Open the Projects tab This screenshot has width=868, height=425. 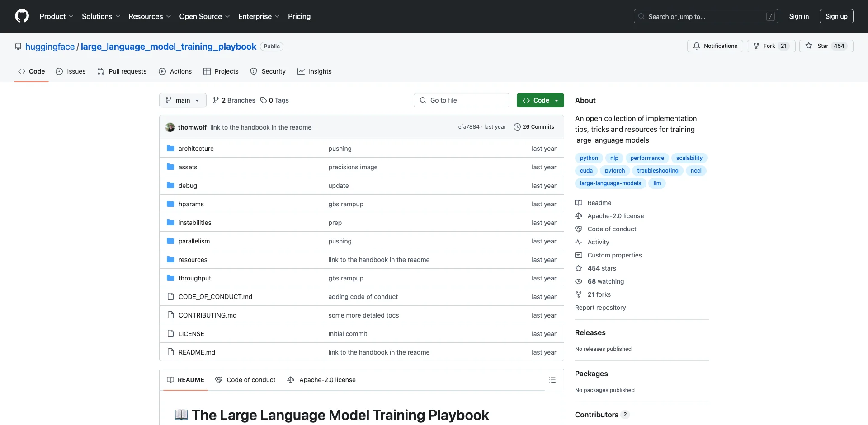pyautogui.click(x=221, y=71)
